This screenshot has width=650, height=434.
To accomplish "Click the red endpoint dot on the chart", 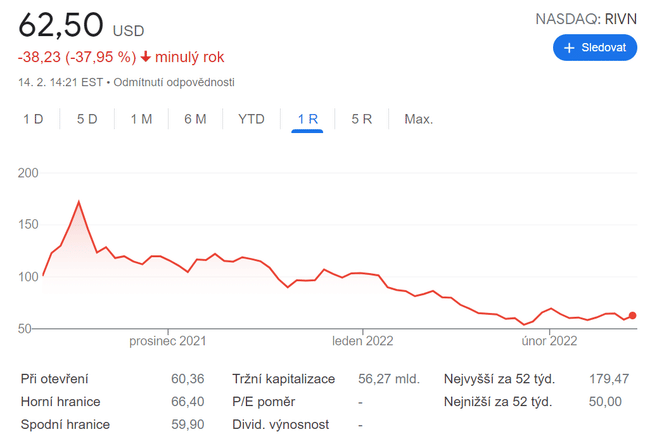I will [632, 316].
